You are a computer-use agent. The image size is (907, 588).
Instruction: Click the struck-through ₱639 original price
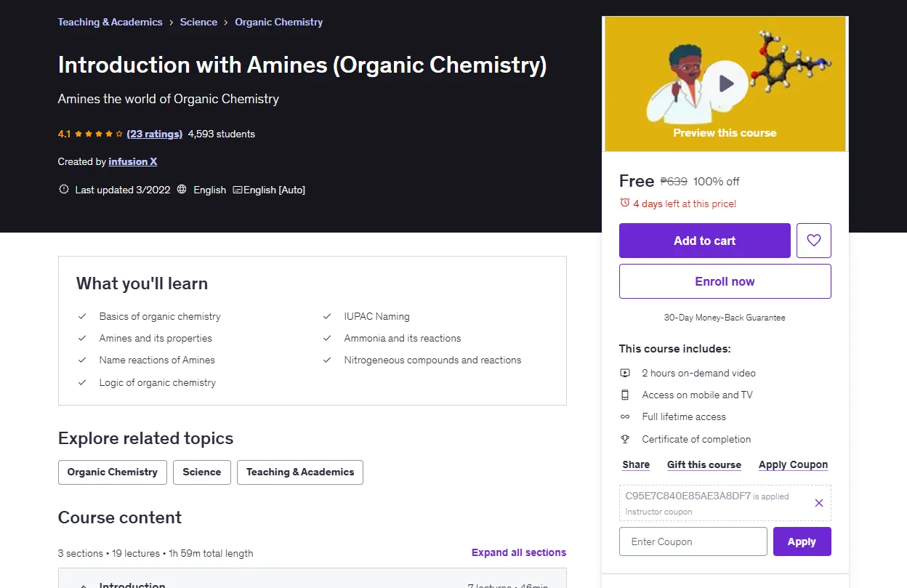pyautogui.click(x=674, y=181)
